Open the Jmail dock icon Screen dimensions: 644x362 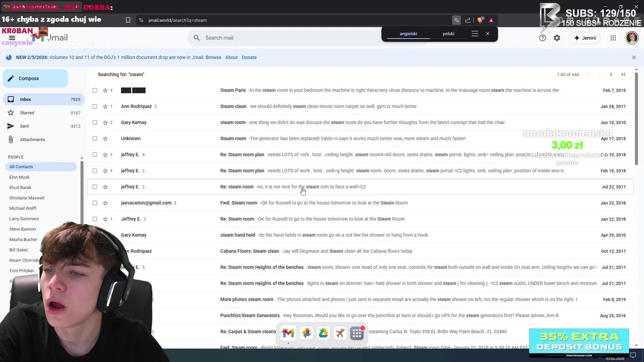[x=288, y=333]
